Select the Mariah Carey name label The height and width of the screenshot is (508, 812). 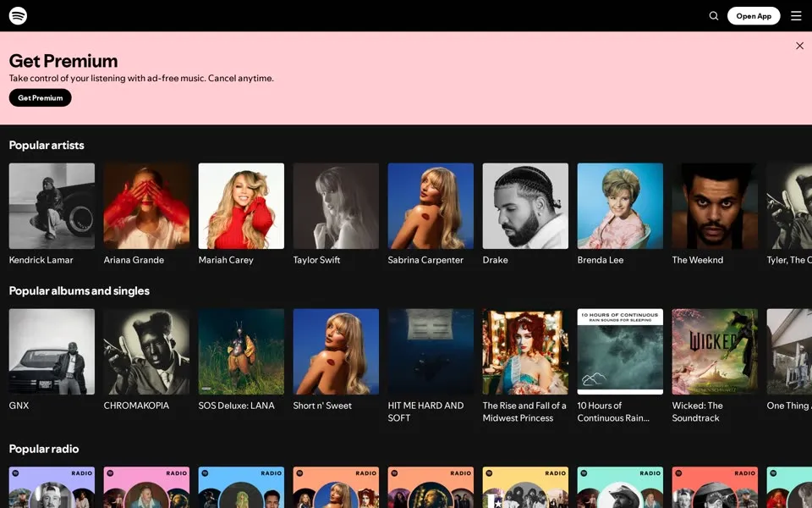[226, 260]
